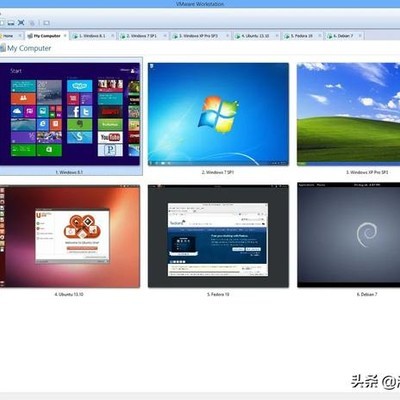
Task: Click the computer icon on My Computer tab
Action: [30, 36]
